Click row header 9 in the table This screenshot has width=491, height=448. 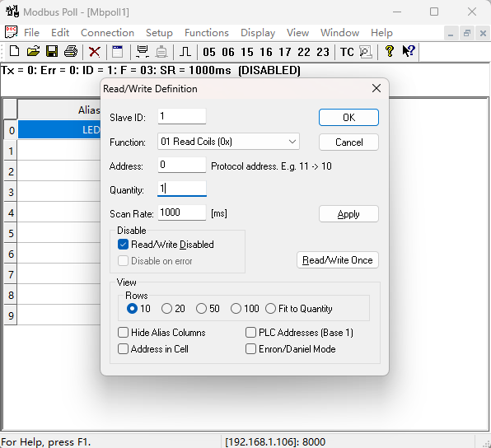point(11,315)
